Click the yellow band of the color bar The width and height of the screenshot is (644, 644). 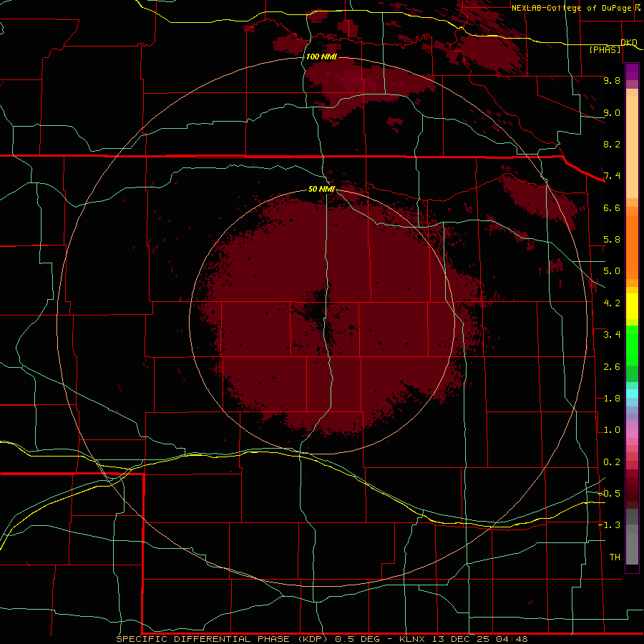coord(632,306)
